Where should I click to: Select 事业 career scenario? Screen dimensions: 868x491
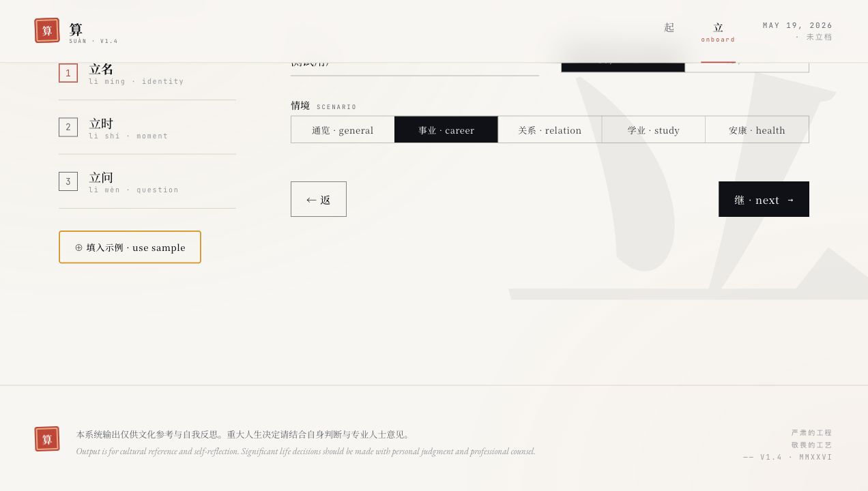446,130
